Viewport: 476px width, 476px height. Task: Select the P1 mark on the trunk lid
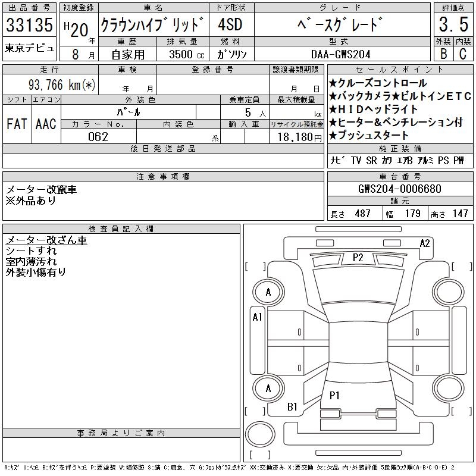334,396
